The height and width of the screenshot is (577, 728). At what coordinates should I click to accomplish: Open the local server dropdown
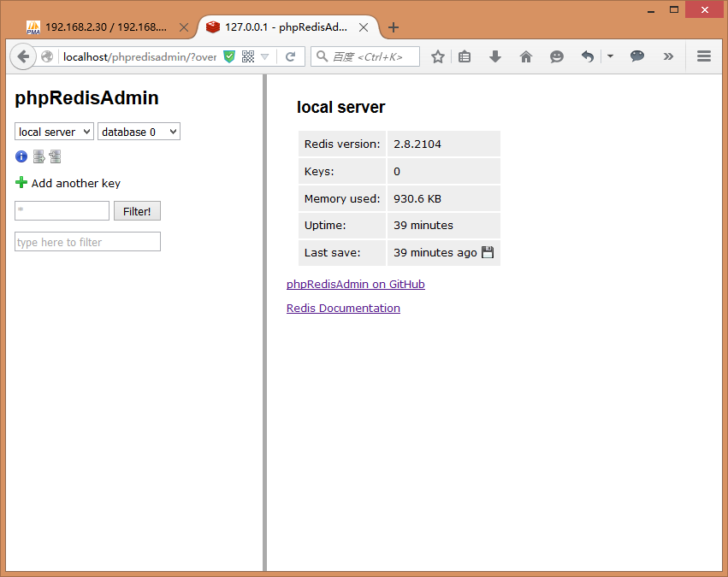pos(54,132)
